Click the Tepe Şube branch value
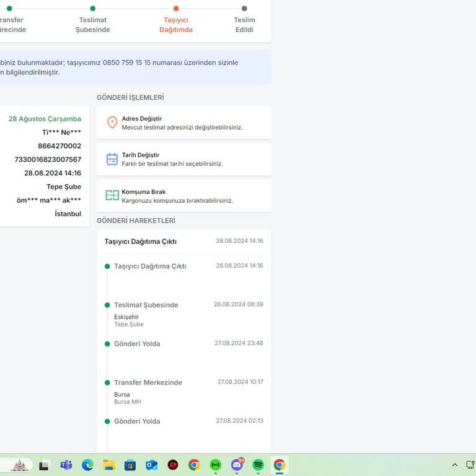 coord(64,187)
